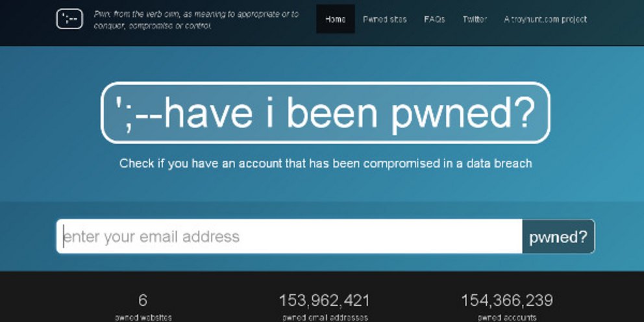This screenshot has width=644, height=322.
Task: Click the 153,962,421 statistic
Action: coord(325,300)
